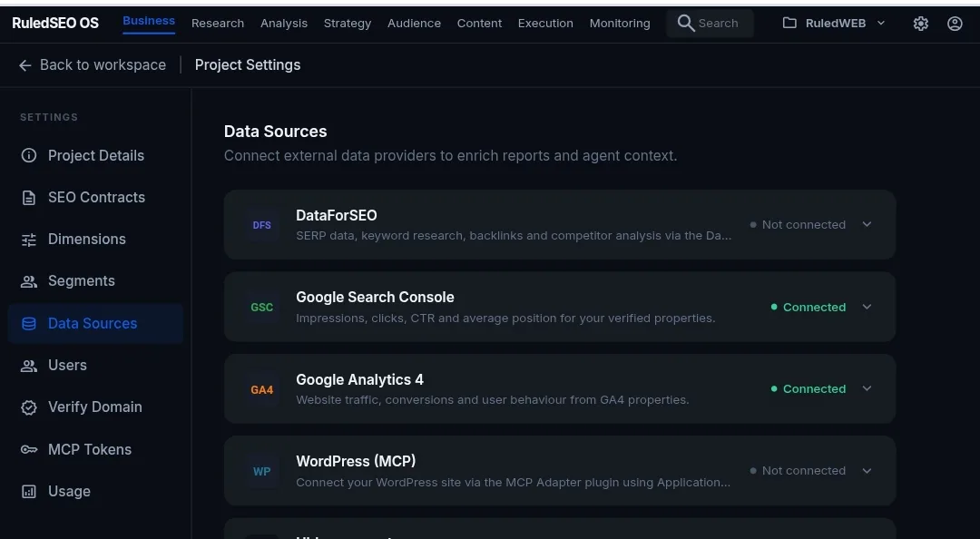Open Dimensions settings page
This screenshot has width=980, height=539.
(95, 240)
